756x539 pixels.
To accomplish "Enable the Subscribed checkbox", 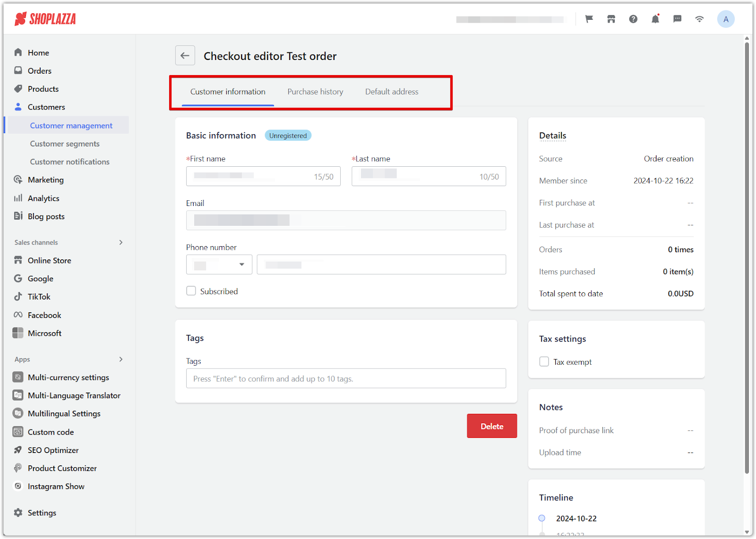I will tap(191, 291).
